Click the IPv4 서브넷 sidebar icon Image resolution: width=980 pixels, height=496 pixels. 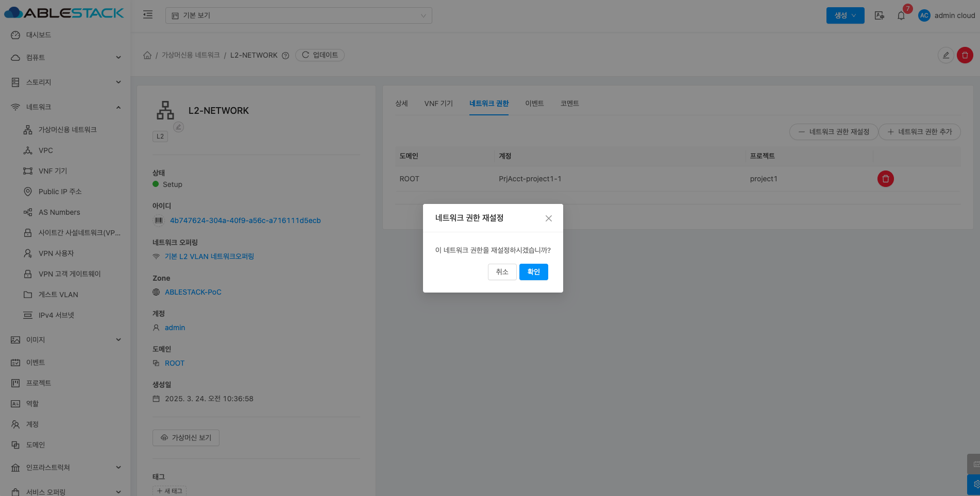pos(28,315)
